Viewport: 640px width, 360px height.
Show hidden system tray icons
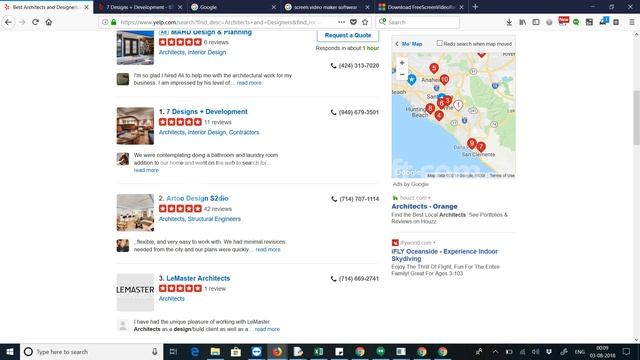495,352
